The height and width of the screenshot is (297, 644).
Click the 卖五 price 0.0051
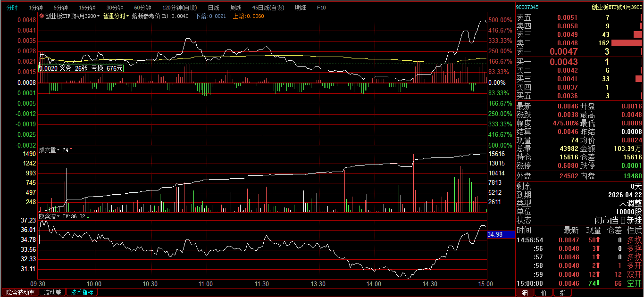point(568,17)
